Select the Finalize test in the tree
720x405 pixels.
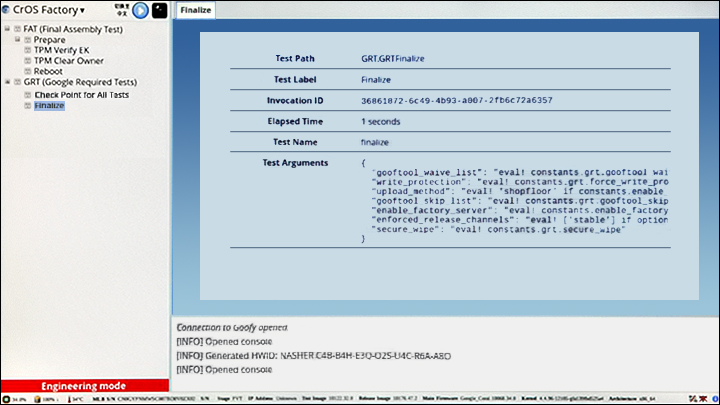tap(49, 106)
